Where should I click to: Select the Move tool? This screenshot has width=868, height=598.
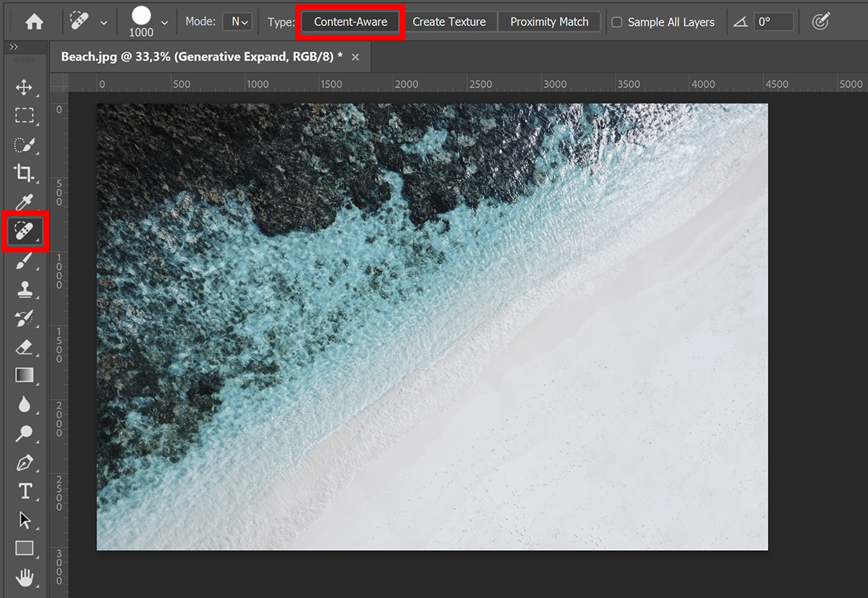[x=24, y=87]
